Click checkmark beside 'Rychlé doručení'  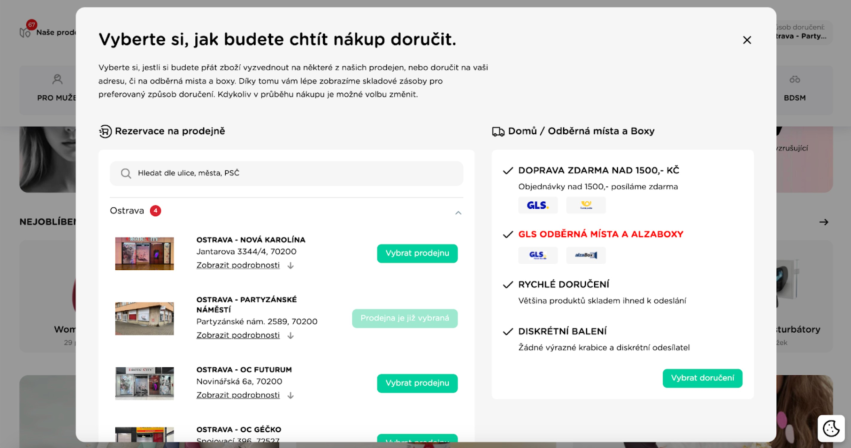click(x=507, y=285)
